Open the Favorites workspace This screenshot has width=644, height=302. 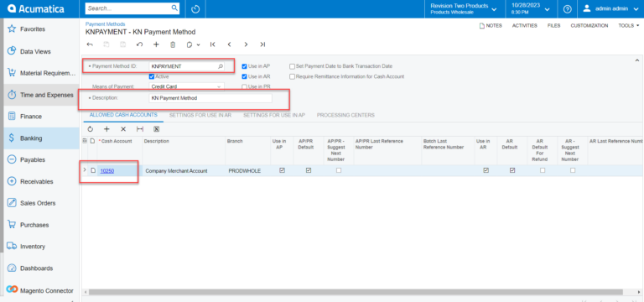(41, 29)
